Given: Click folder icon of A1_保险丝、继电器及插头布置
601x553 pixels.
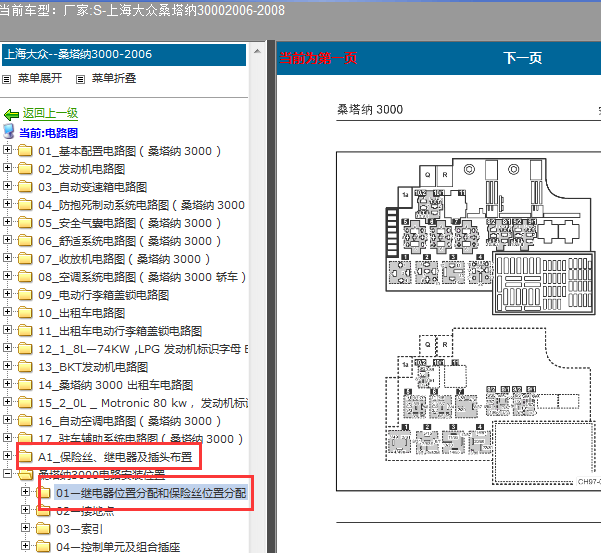Looking at the screenshot, I should tap(25, 457).
